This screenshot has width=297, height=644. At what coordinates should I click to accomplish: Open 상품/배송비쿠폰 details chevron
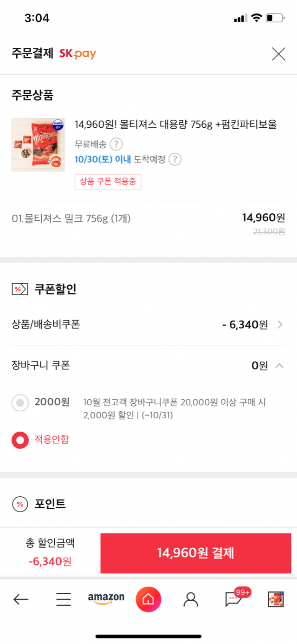pos(280,325)
